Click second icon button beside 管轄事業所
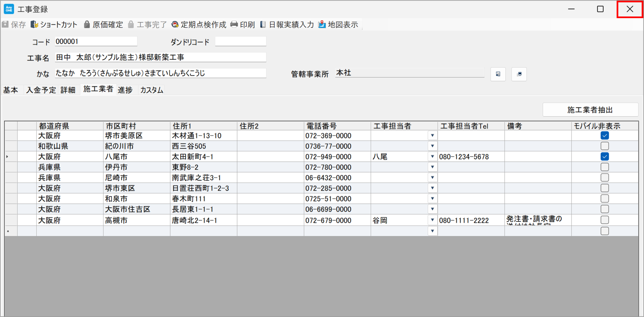This screenshot has height=317, width=644. coord(519,74)
